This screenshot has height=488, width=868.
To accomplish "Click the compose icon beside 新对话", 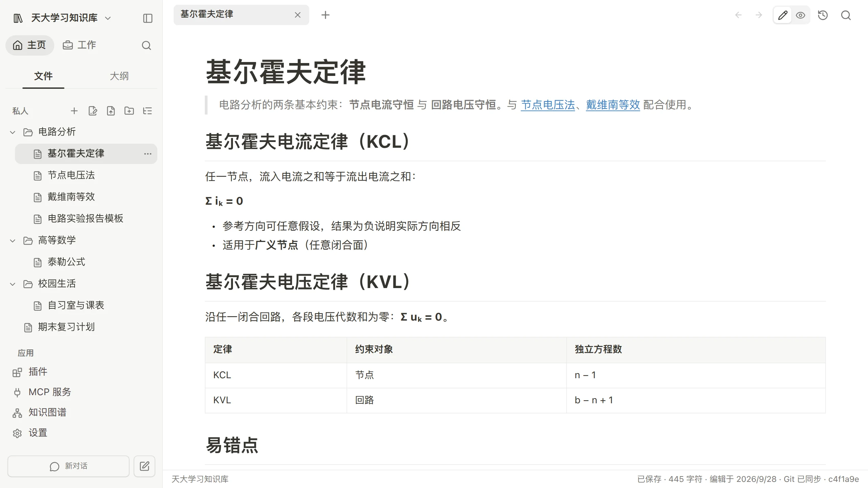I will 144,466.
